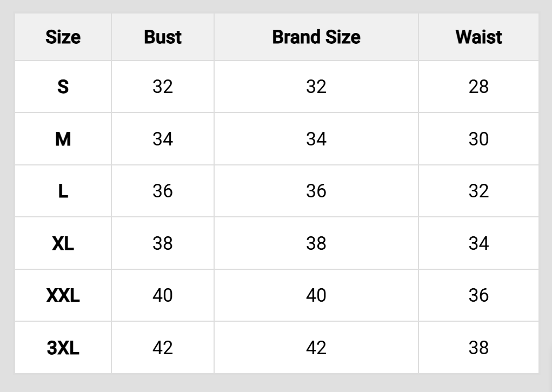Click the Size column header
The image size is (552, 392).
[x=63, y=37]
